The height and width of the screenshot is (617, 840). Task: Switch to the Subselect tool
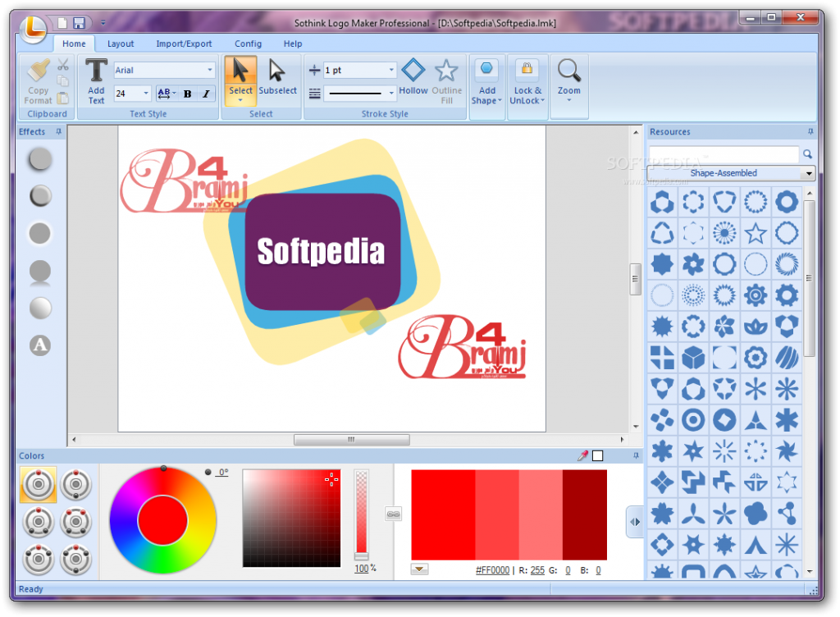click(277, 80)
